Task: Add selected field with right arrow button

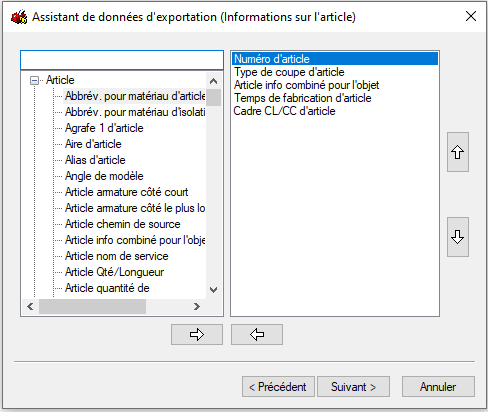Action: [197, 334]
